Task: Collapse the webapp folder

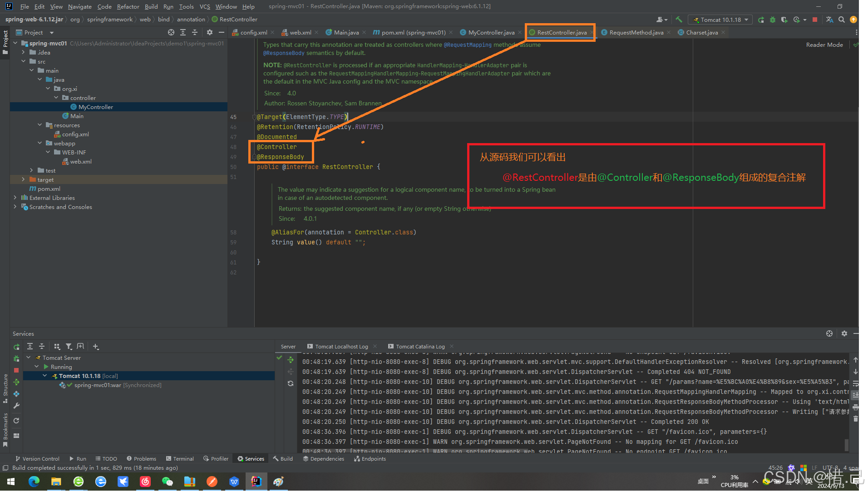Action: tap(39, 144)
